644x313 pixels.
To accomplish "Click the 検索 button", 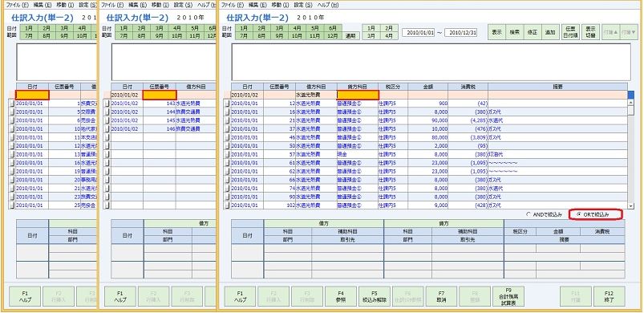I will tap(515, 32).
